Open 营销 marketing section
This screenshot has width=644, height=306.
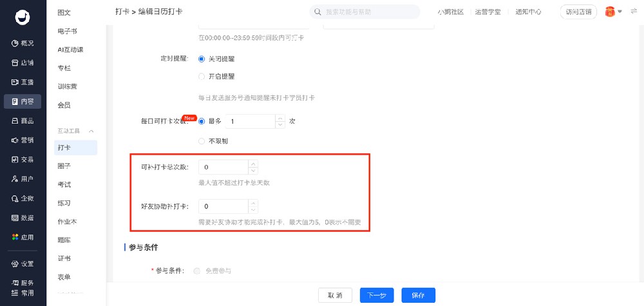[x=23, y=140]
